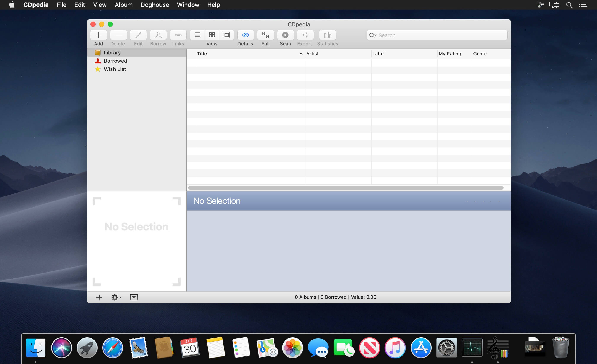Toggle Title column sort order arrow
Screen dimensions: 597x364
pos(301,54)
